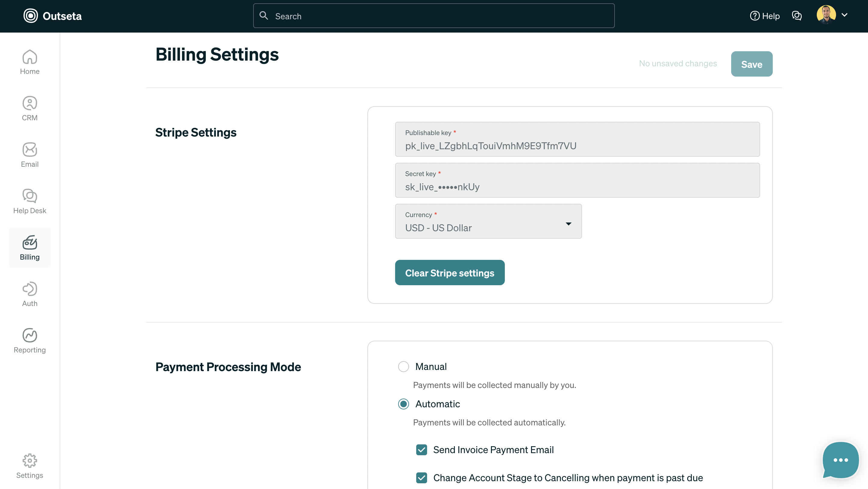
Task: Switch to the Billing section
Action: click(x=30, y=248)
